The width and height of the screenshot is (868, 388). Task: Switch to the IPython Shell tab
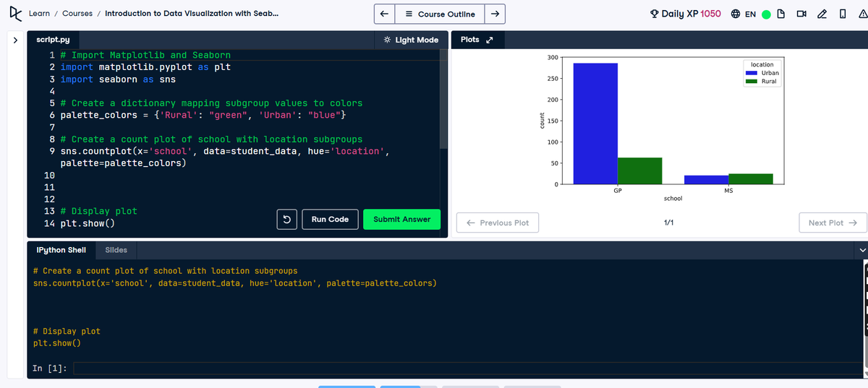61,250
